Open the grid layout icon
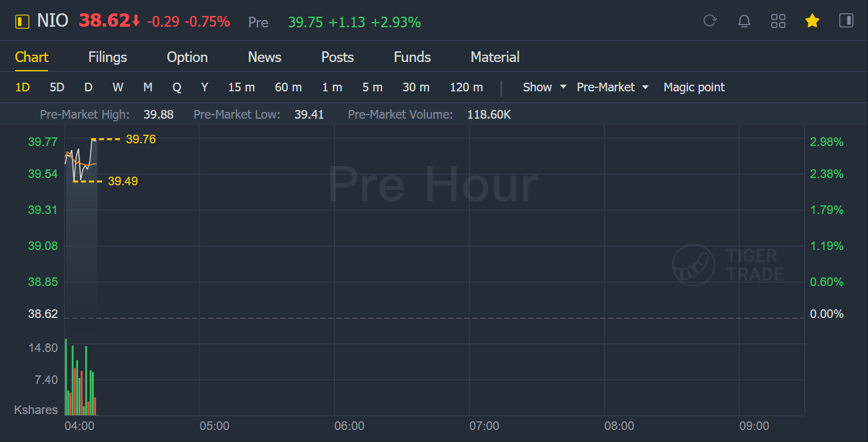Image resolution: width=868 pixels, height=442 pixels. click(778, 21)
